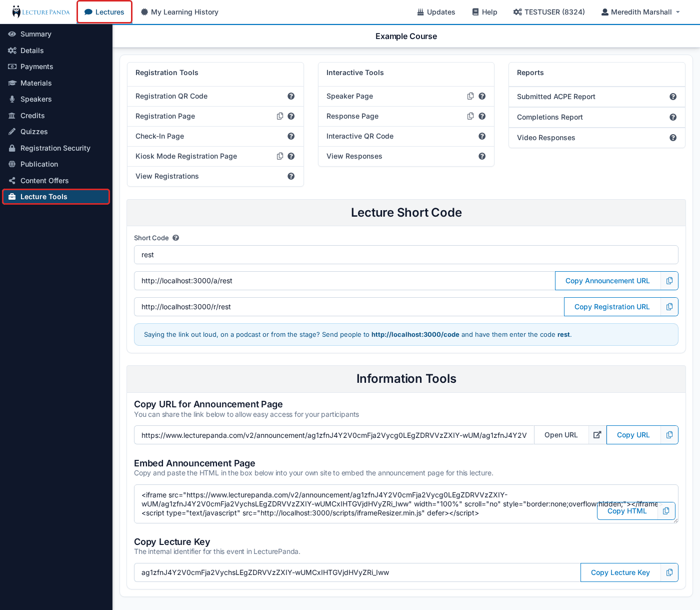The image size is (700, 610).
Task: Open the Video Responses report
Action: pos(546,138)
